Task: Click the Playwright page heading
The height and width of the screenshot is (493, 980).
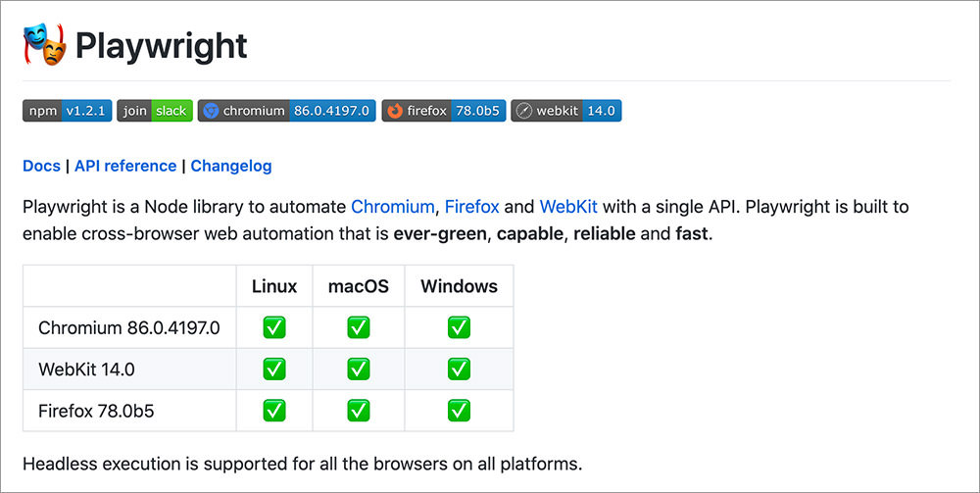Action: click(162, 46)
